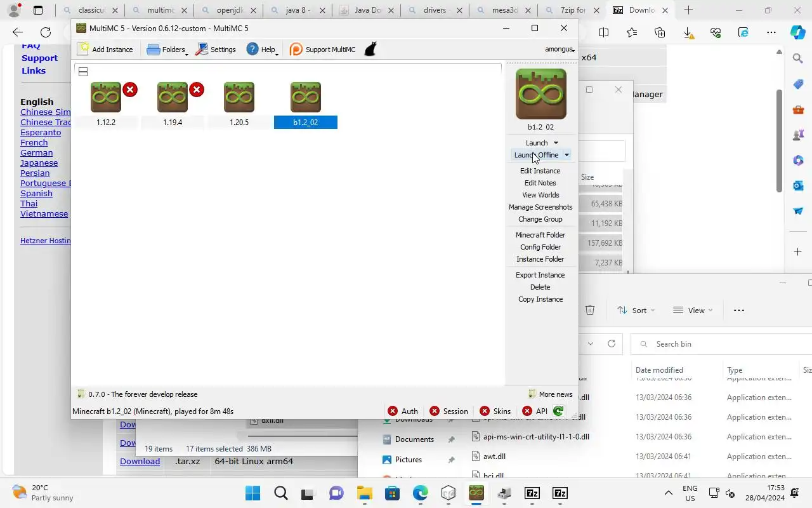Click the Search bin field
Viewport: 812px width, 508px height.
[x=722, y=344]
